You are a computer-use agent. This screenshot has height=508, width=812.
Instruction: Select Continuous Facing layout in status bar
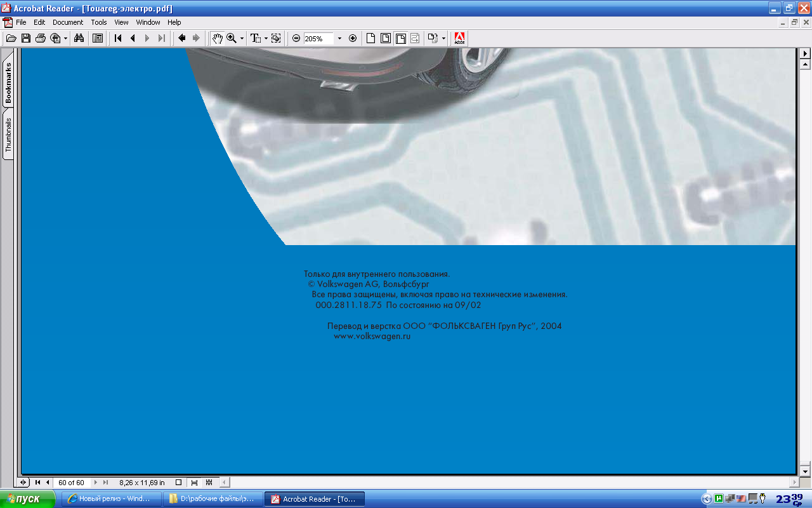209,483
